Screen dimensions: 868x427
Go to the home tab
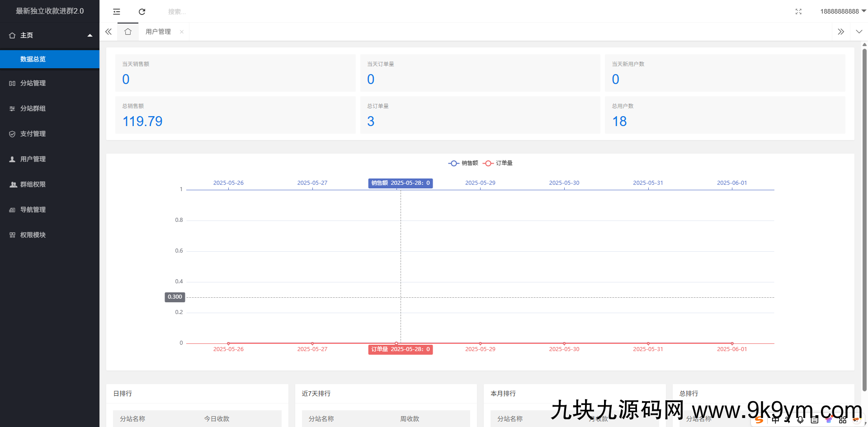coord(128,32)
